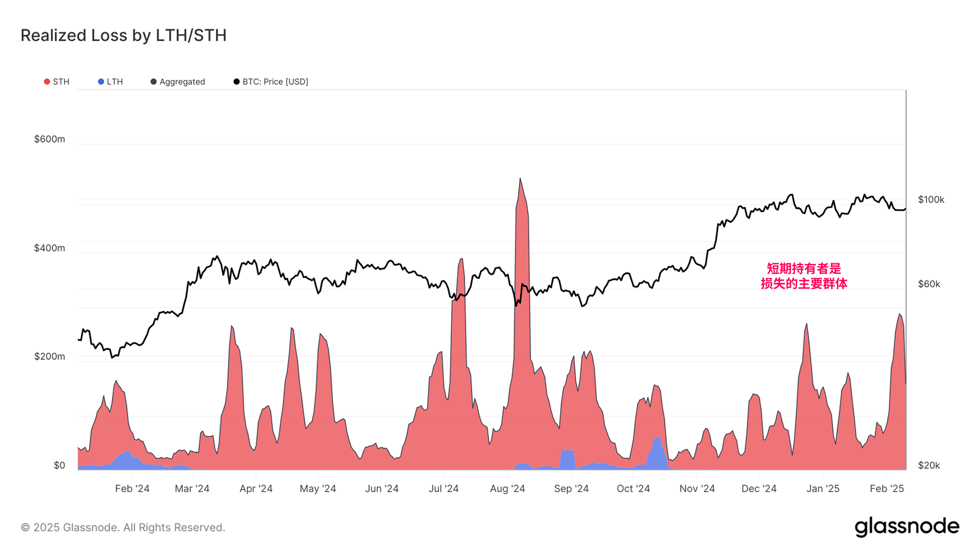
Task: Click the red STH legend dot
Action: coord(47,82)
